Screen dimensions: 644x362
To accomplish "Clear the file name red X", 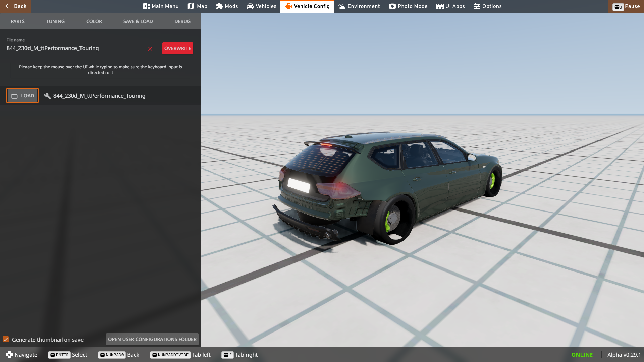I will pyautogui.click(x=150, y=49).
